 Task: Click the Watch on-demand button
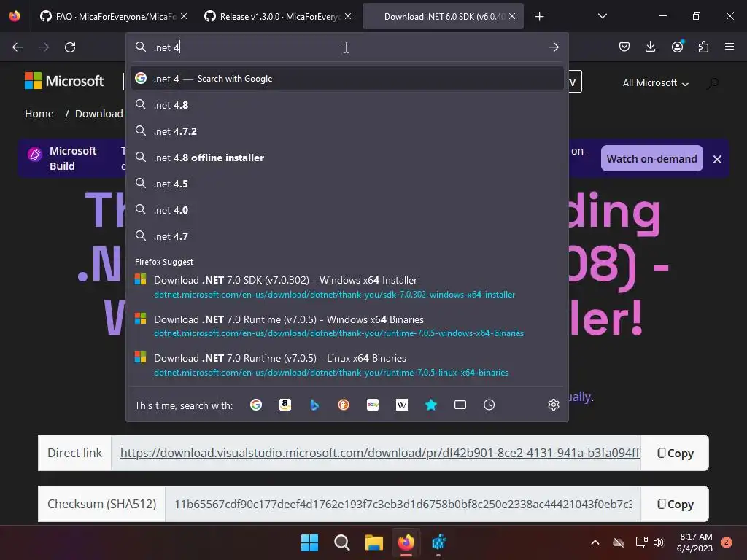tap(651, 158)
